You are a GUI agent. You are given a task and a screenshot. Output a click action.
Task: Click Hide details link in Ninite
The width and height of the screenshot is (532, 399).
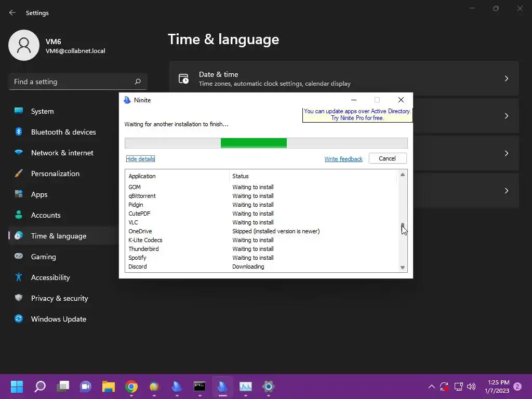[140, 159]
